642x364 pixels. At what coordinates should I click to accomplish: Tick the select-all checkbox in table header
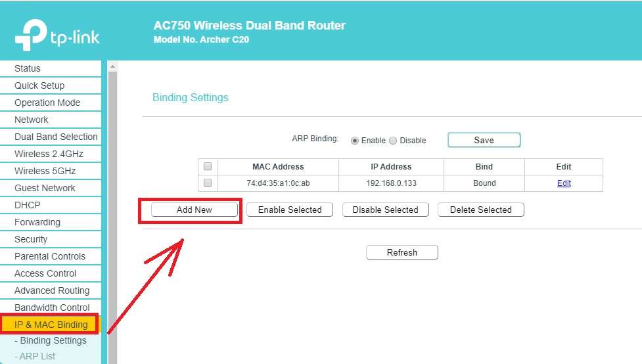(208, 166)
